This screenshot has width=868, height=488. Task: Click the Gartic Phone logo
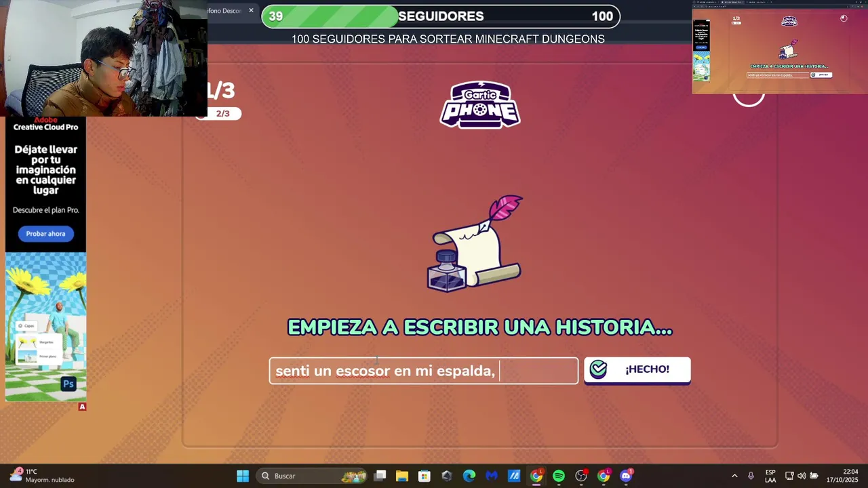[x=480, y=104]
